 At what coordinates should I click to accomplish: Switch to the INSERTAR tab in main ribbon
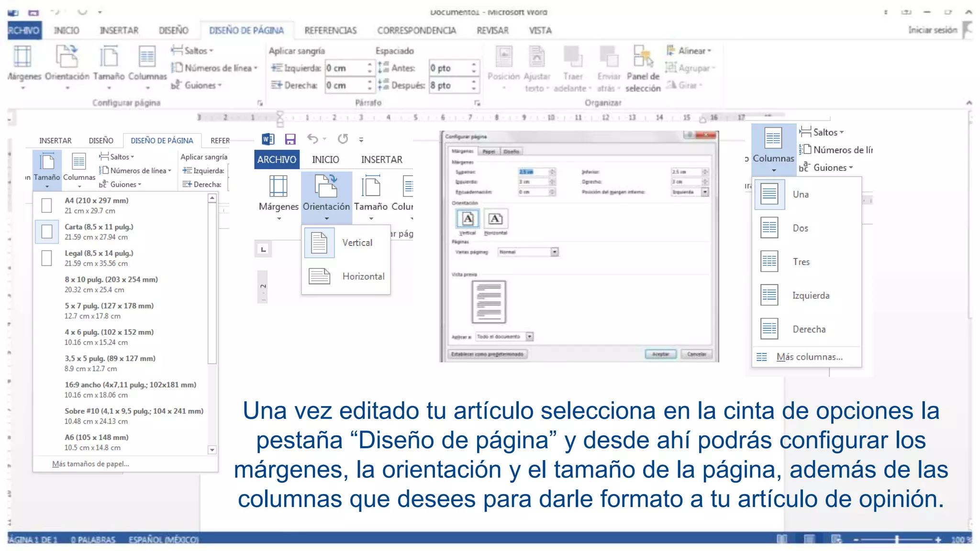point(119,30)
